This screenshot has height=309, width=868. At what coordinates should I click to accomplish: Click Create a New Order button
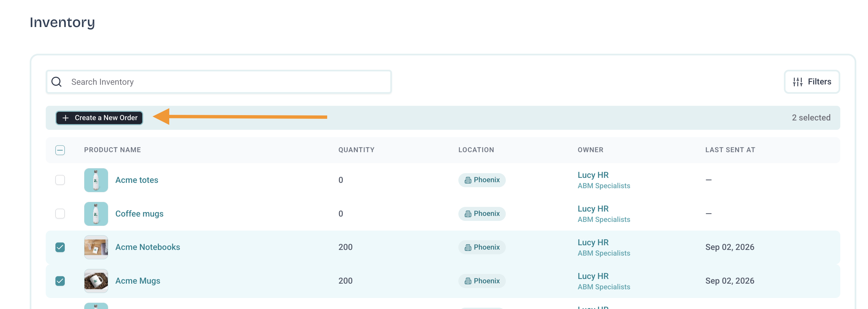[99, 118]
